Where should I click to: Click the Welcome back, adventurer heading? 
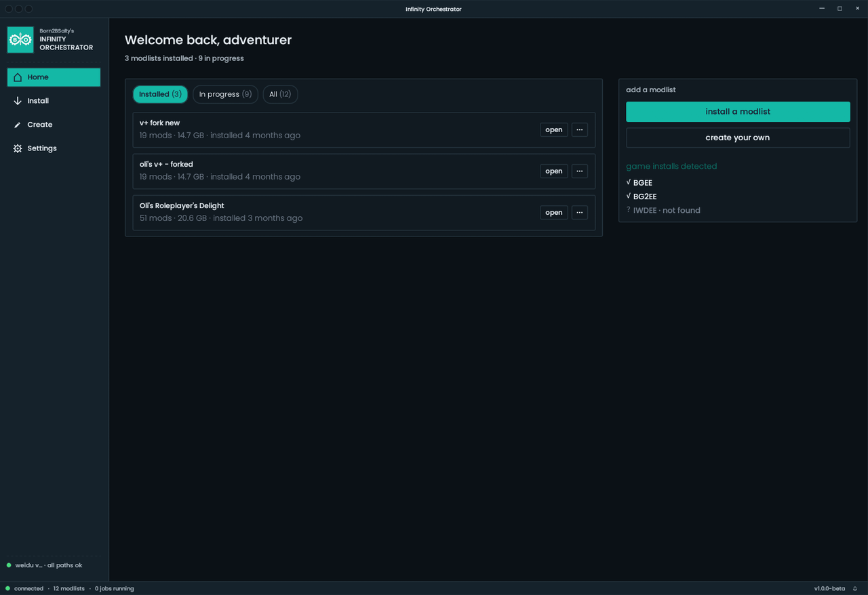click(208, 40)
